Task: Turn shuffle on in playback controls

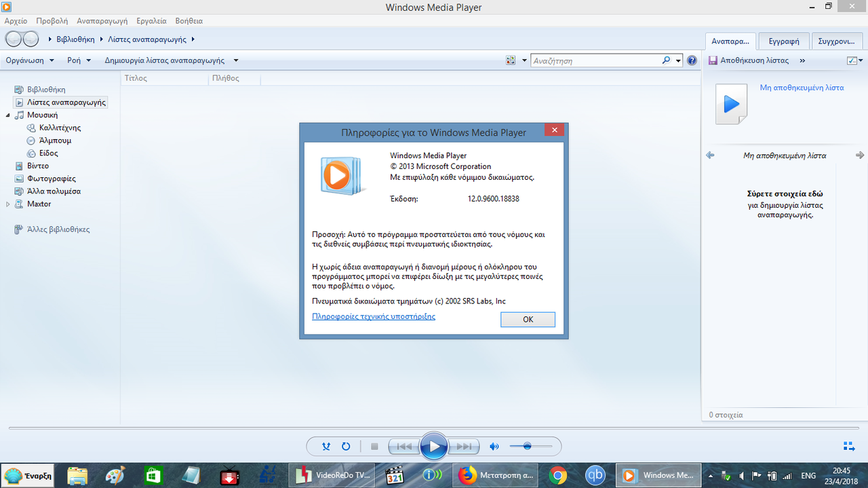Action: pos(326,447)
